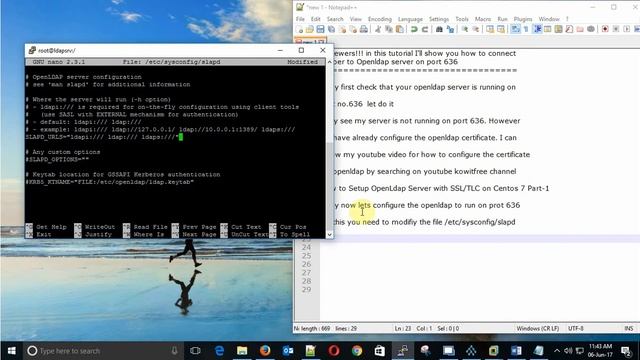Click the Stop Recording macro icon
The image size is (640, 360).
[x=616, y=29]
